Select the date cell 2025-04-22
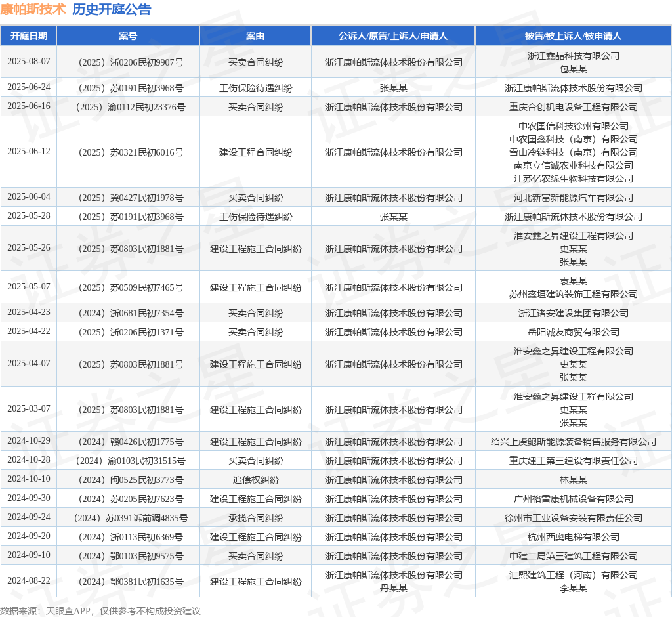The image size is (672, 617). 29,331
